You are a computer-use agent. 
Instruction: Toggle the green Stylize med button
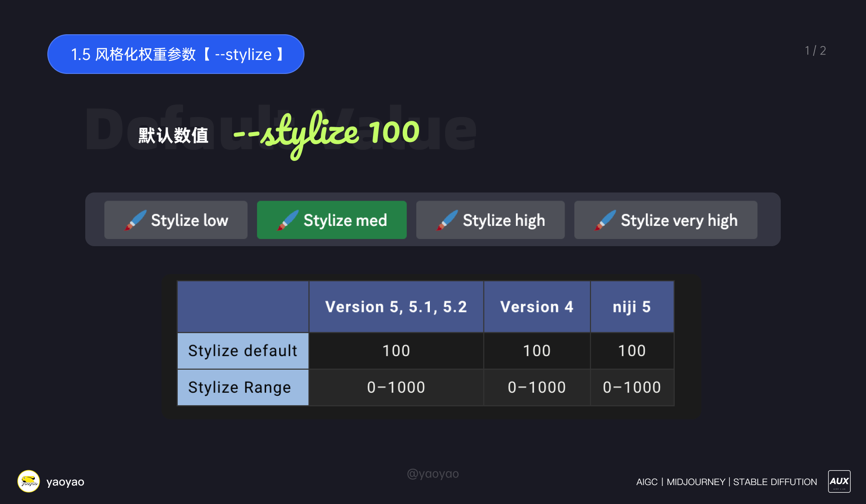332,220
